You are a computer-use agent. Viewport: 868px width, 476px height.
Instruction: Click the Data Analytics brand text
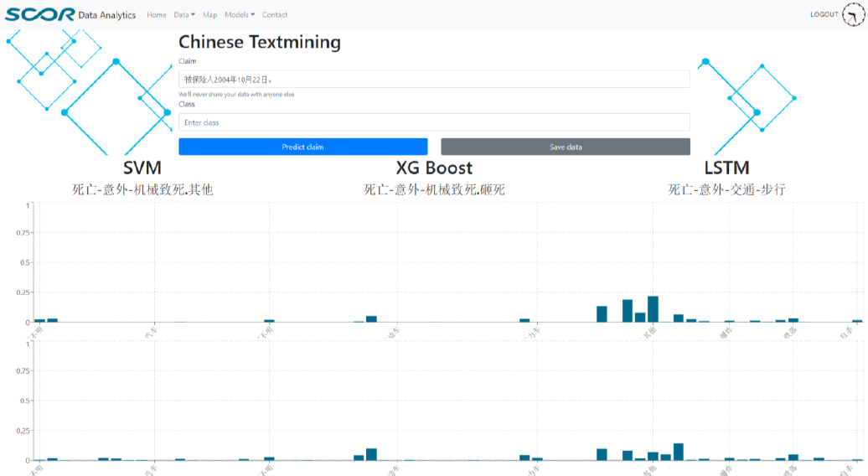point(106,15)
